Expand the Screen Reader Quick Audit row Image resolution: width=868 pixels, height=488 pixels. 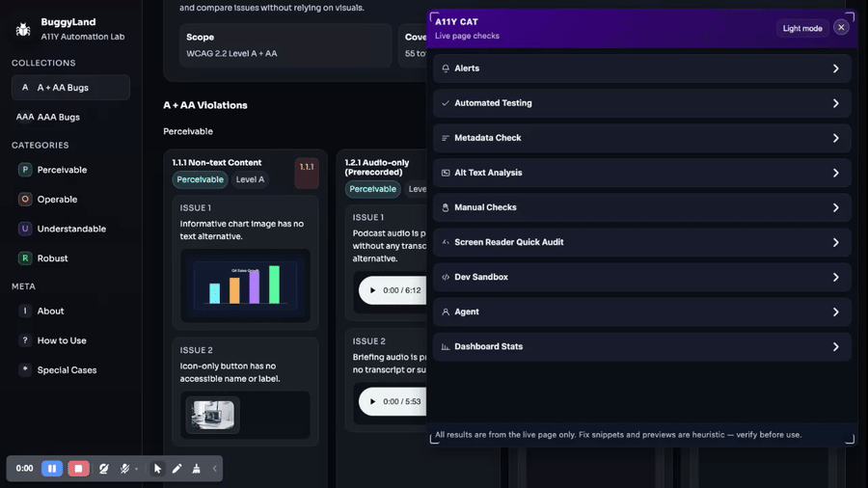click(x=641, y=242)
